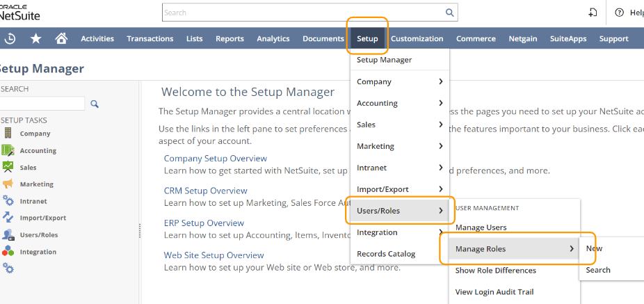The image size is (644, 304).
Task: Open the Shortcuts star icon
Action: (36, 39)
